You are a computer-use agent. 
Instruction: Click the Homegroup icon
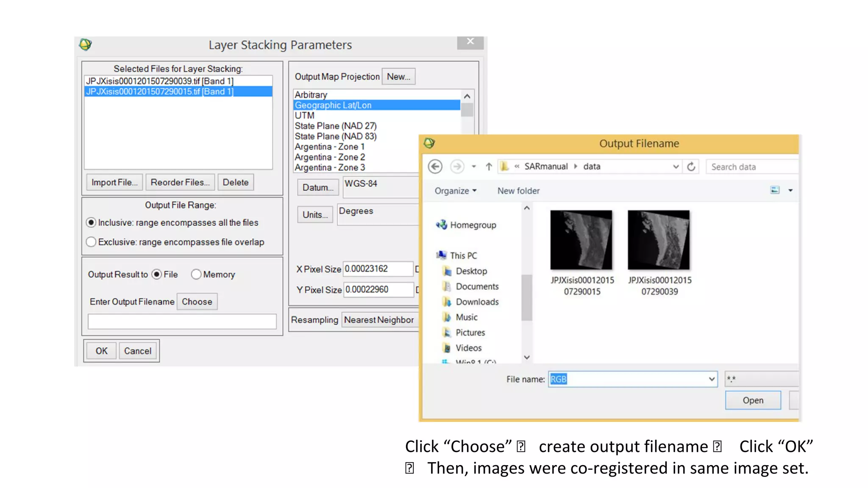tap(441, 225)
